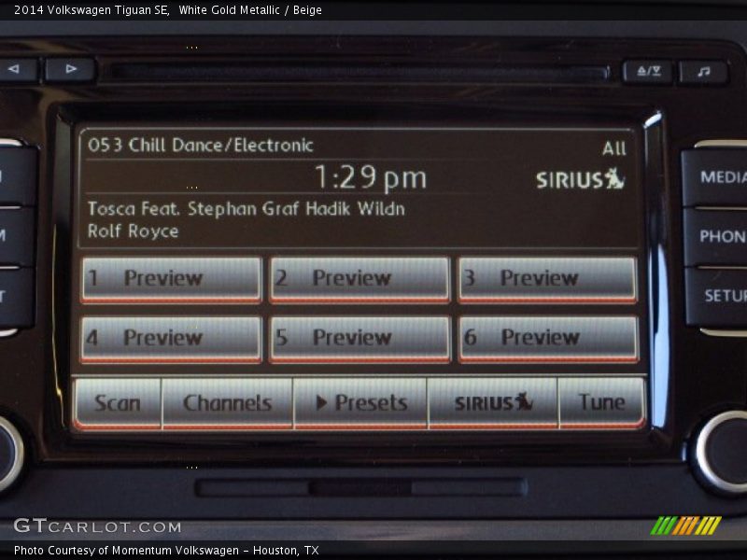Image resolution: width=747 pixels, height=560 pixels.
Task: Open the Presets tab
Action: coord(360,403)
